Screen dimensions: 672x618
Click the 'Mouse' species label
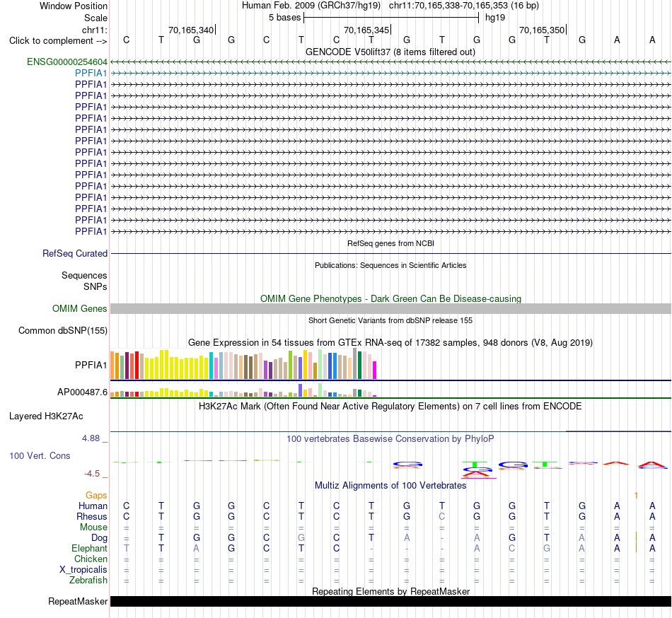click(x=93, y=527)
